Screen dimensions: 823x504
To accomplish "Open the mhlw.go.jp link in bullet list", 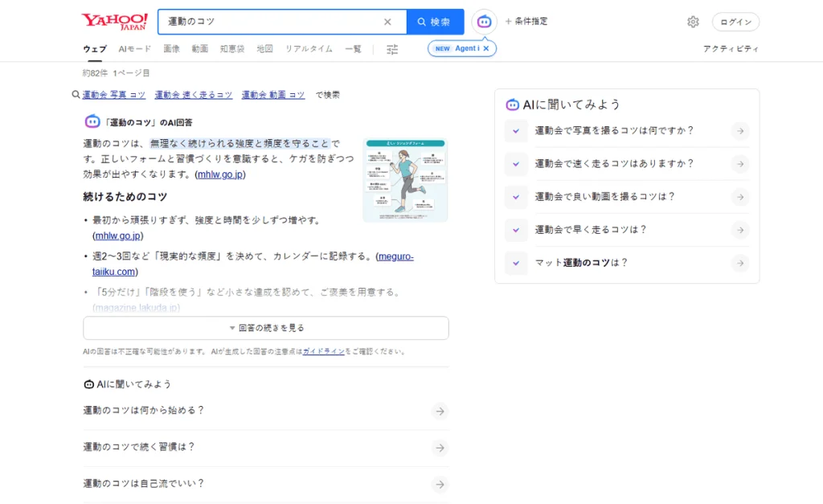I will pos(118,236).
